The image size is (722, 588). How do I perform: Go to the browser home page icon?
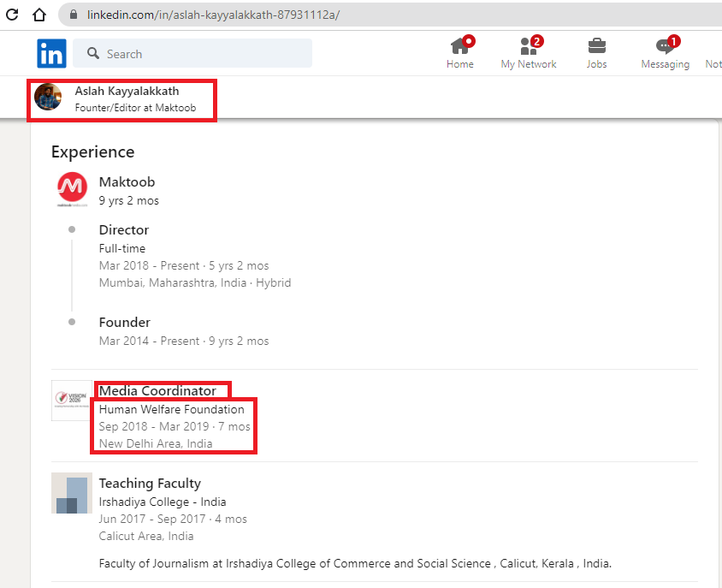click(x=39, y=15)
